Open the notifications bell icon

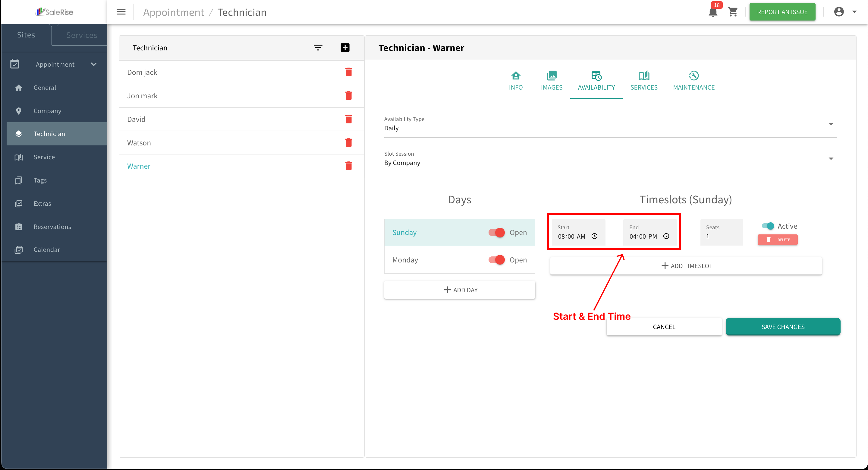coord(713,12)
